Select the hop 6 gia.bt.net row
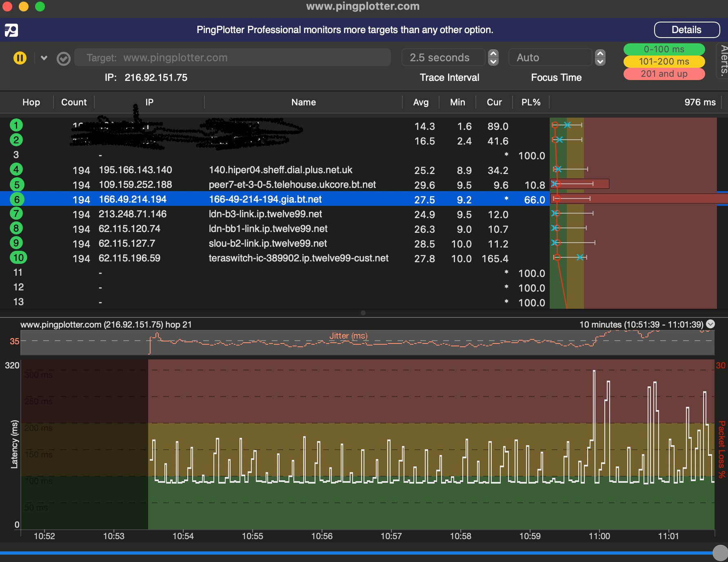The image size is (728, 562). click(265, 199)
